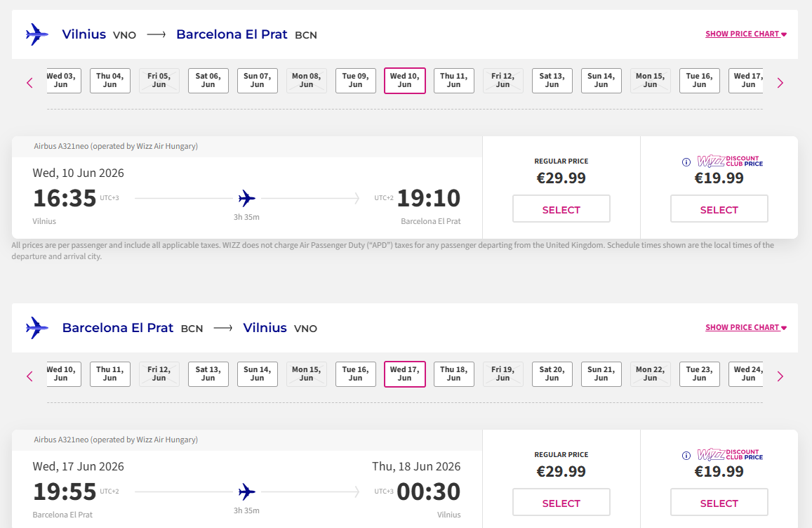Viewport: 812px width, 528px height.
Task: Pick Tue 09, Jun in outbound dates
Action: click(x=355, y=80)
